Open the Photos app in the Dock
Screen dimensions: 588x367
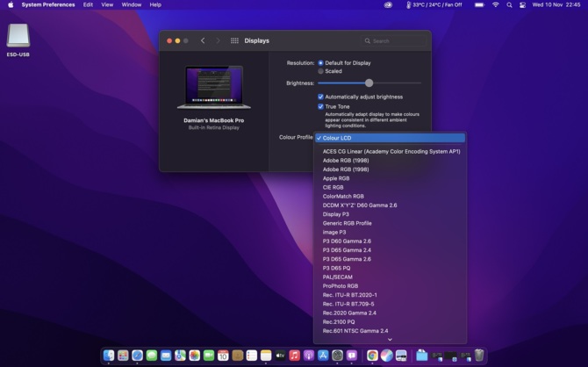click(194, 355)
